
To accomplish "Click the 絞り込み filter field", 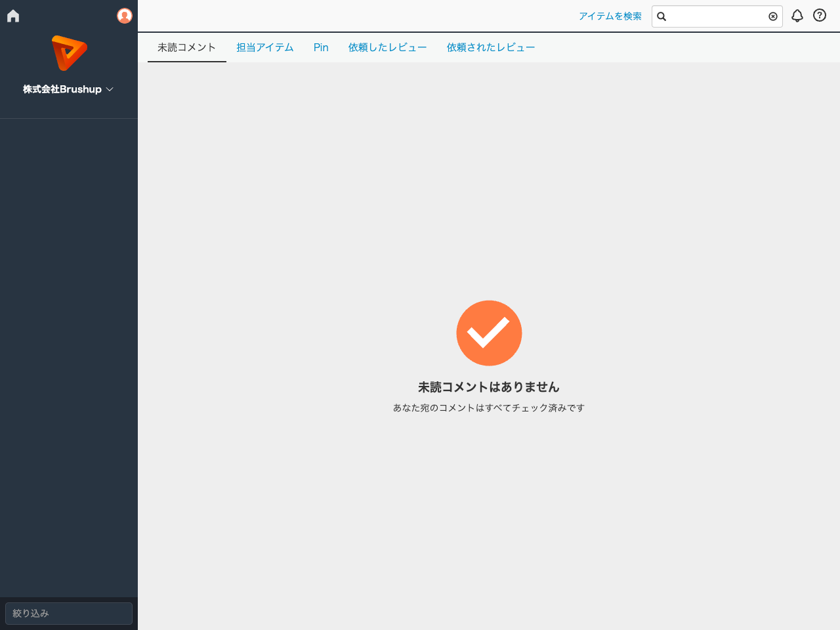I will point(68,613).
